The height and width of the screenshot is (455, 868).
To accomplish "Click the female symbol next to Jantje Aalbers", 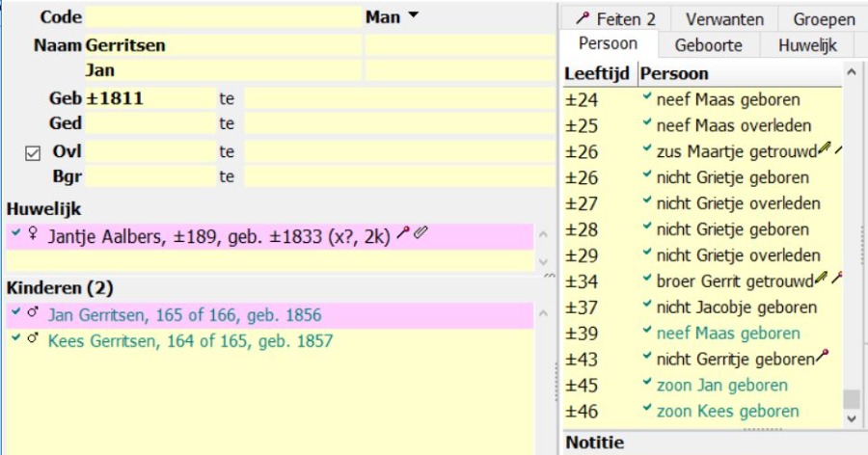I will (x=33, y=234).
